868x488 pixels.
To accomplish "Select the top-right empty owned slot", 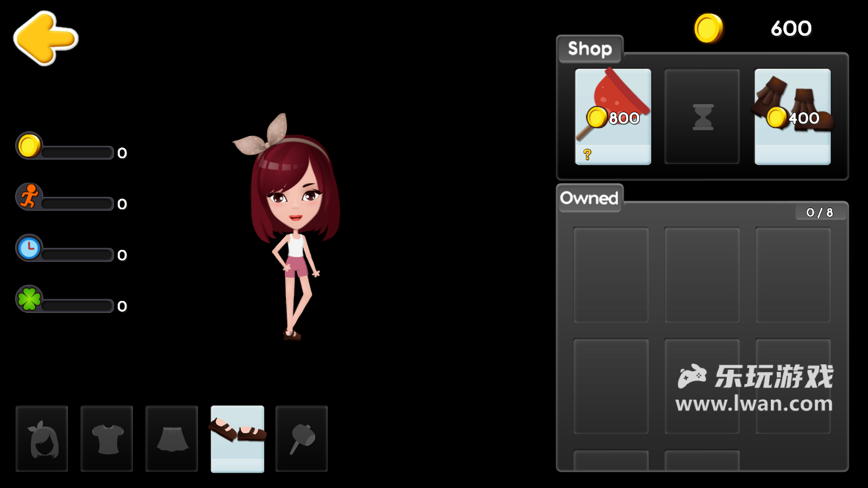I will [793, 275].
